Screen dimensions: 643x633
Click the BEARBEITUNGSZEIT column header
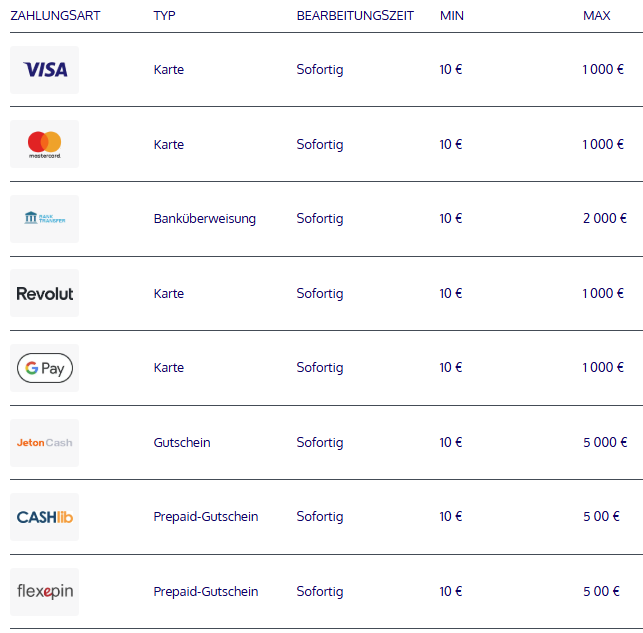click(355, 16)
